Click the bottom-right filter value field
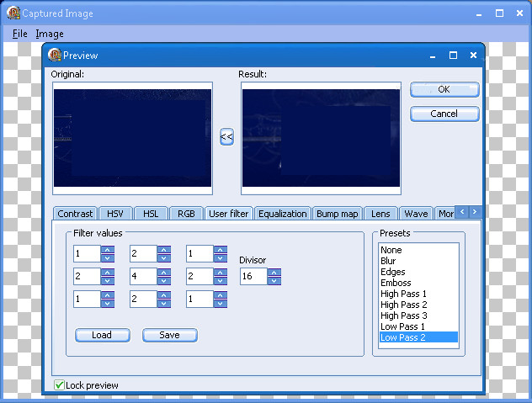This screenshot has height=403, width=532. [x=199, y=300]
